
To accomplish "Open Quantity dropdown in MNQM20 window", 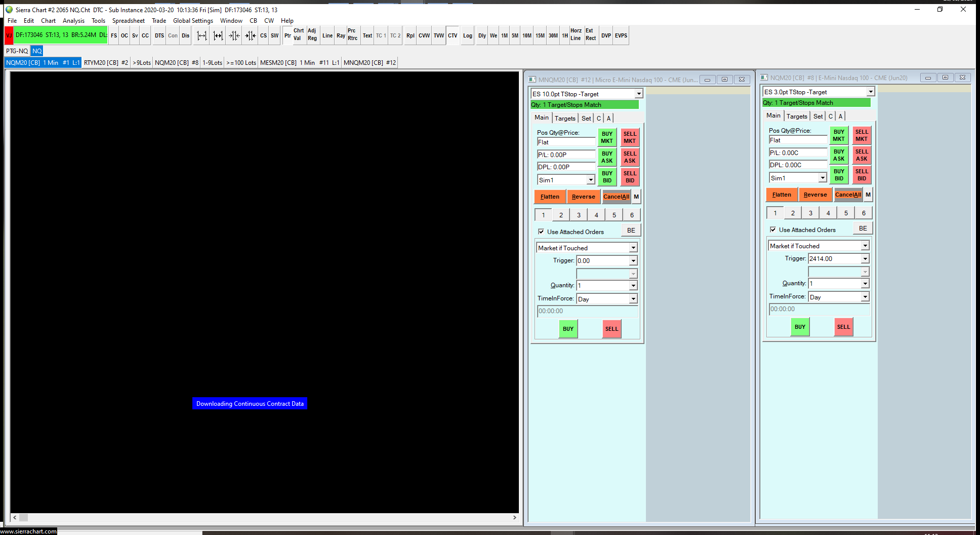I will (633, 285).
